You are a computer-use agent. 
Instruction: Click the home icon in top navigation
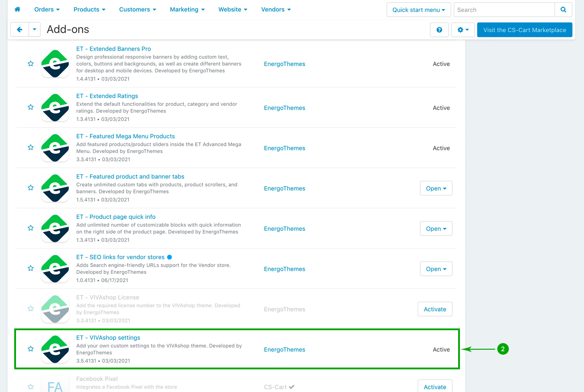point(17,9)
